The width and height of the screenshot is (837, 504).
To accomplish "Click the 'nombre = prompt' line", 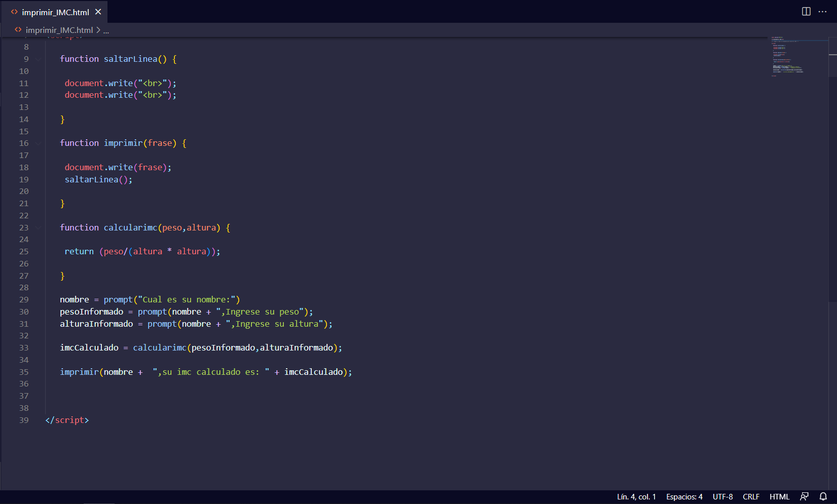I will click(150, 300).
